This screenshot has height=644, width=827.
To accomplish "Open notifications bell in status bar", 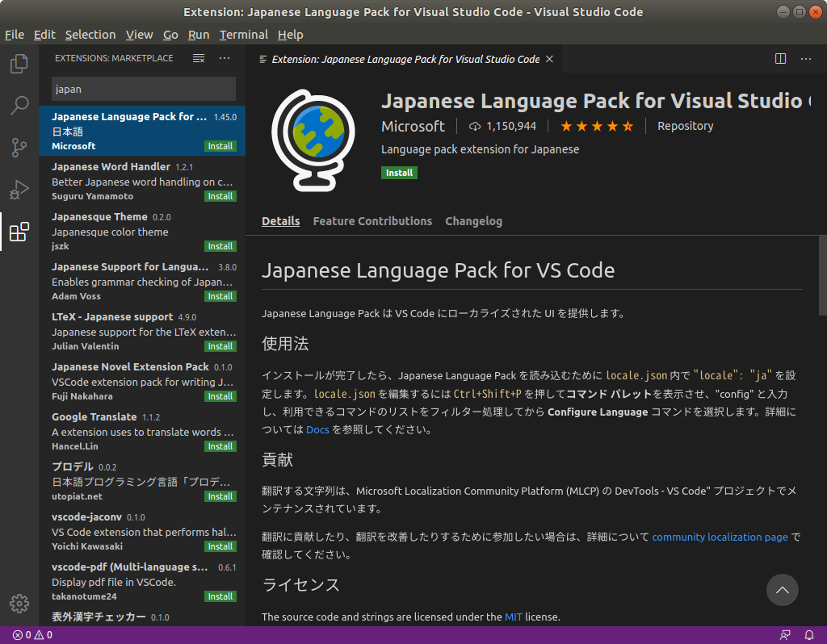I will click(809, 635).
